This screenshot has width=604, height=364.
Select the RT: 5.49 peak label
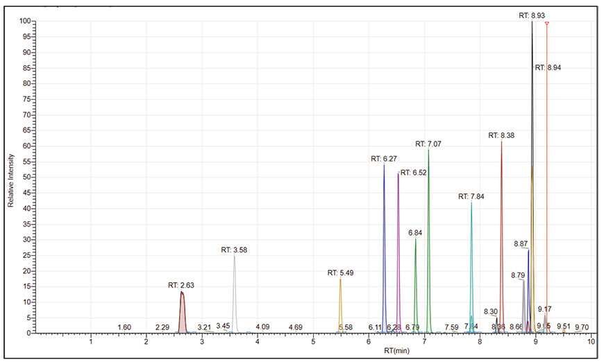[341, 273]
